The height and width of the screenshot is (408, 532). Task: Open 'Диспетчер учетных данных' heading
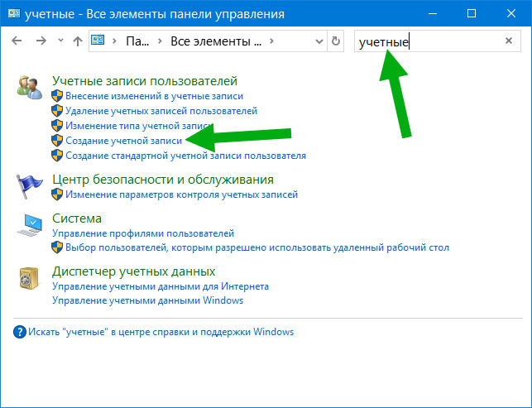click(x=134, y=271)
